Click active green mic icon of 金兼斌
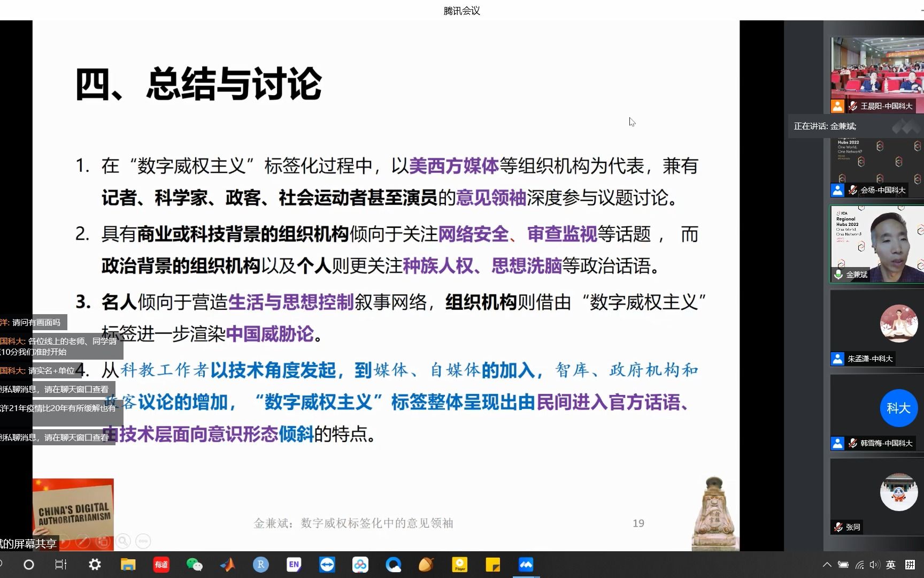This screenshot has width=924, height=578. click(838, 275)
